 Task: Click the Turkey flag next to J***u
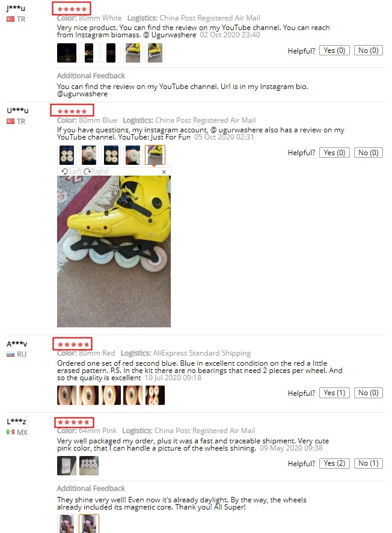11,19
